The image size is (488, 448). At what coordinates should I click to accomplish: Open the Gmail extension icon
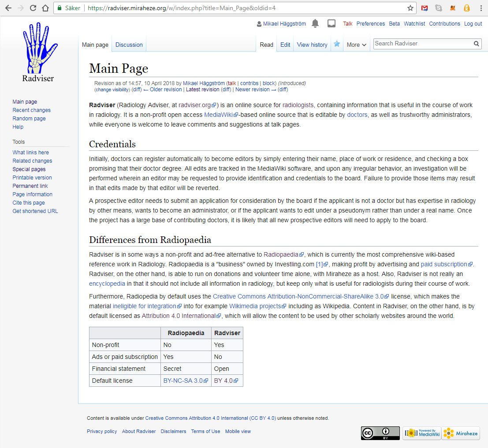[x=425, y=8]
